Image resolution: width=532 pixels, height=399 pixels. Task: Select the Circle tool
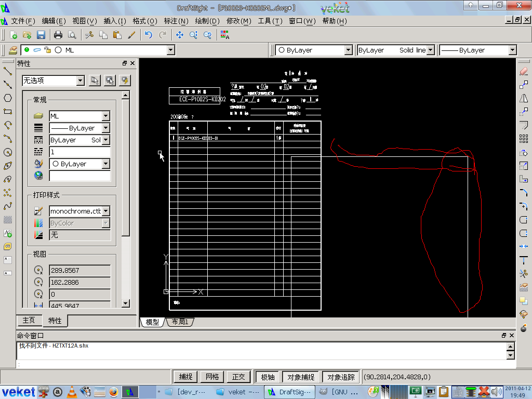click(8, 152)
